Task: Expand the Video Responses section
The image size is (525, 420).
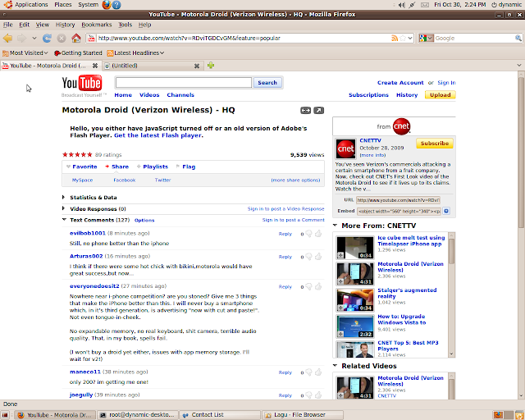Action: click(x=64, y=208)
